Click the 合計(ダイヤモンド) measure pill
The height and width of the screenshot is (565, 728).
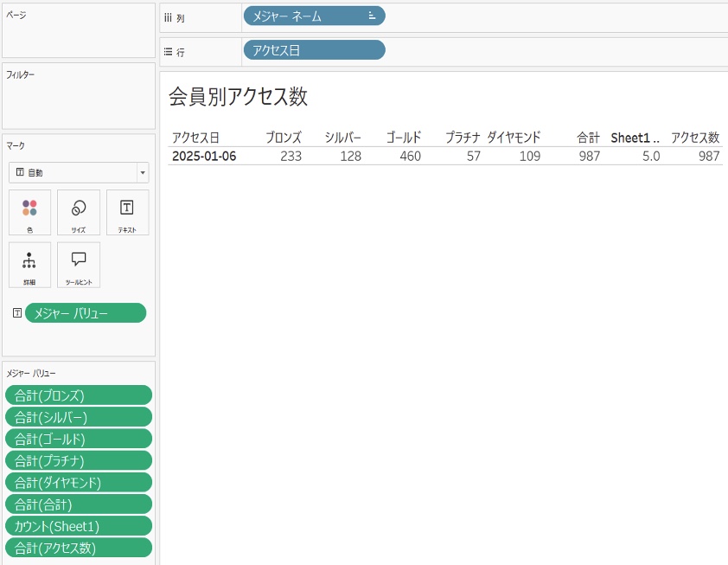pyautogui.click(x=79, y=482)
